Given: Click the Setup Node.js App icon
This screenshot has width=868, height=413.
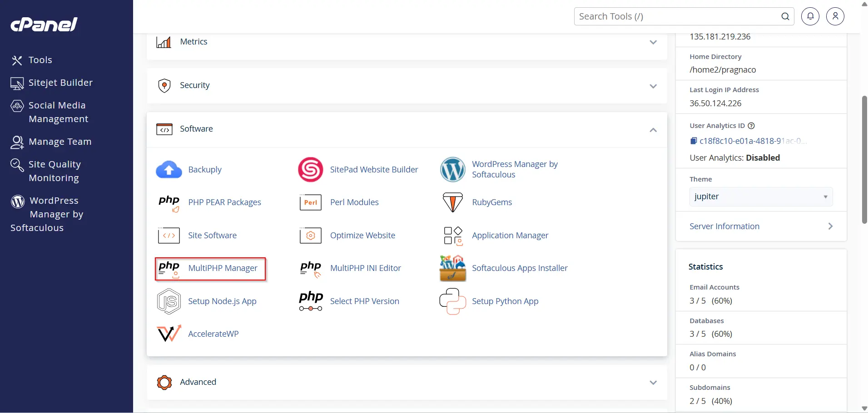Looking at the screenshot, I should click(169, 301).
